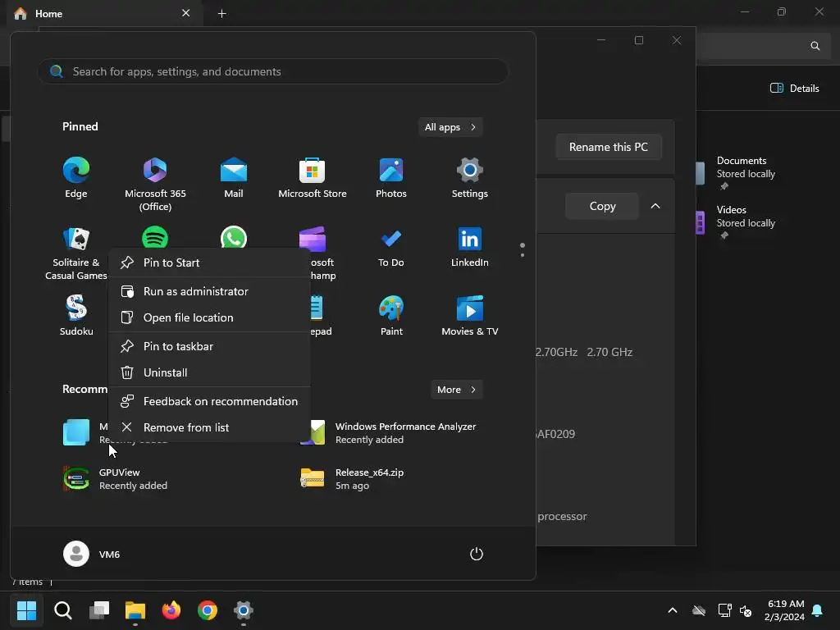Open the WhatsApp pinned app
The image size is (840, 630).
click(x=234, y=238)
